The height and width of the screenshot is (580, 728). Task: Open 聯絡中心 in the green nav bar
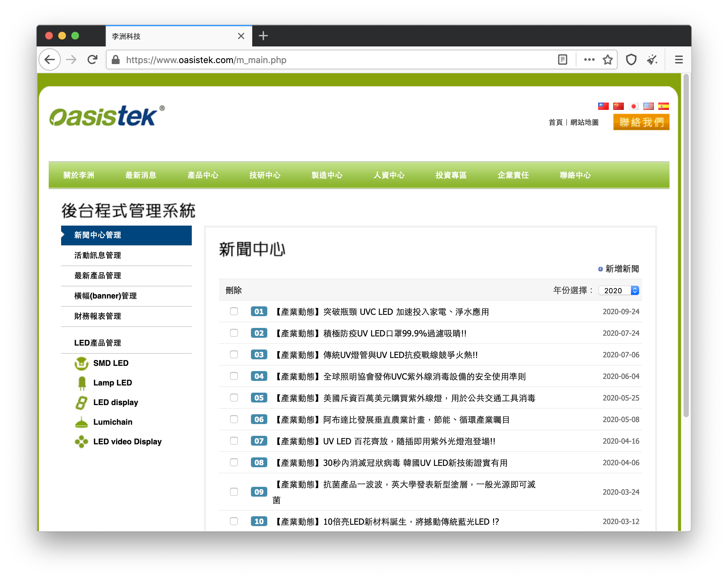tap(575, 175)
